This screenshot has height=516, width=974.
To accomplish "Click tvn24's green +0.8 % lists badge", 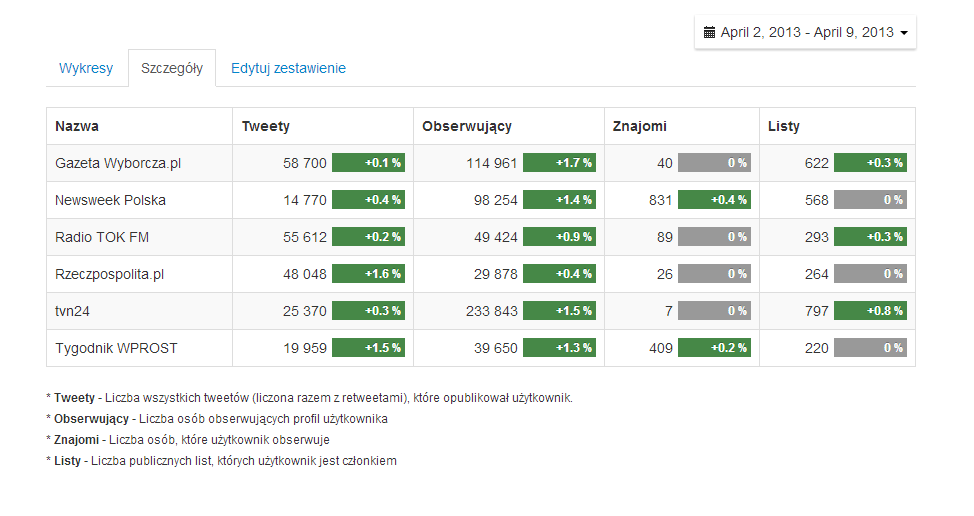I will pos(870,311).
